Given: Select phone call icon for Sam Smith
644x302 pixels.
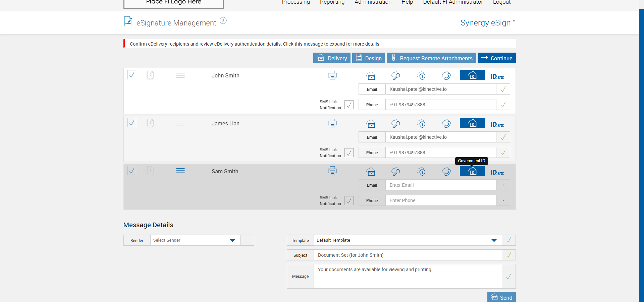Looking at the screenshot, I should 446,172.
